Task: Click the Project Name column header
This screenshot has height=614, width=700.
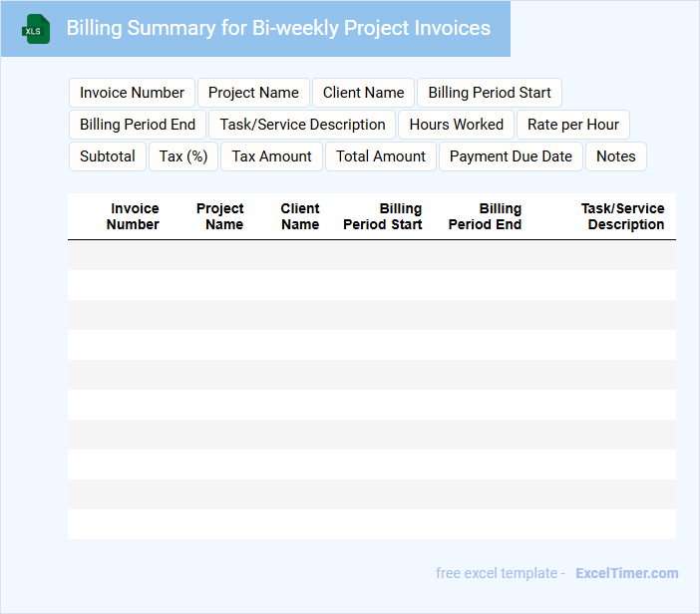Action: point(220,216)
